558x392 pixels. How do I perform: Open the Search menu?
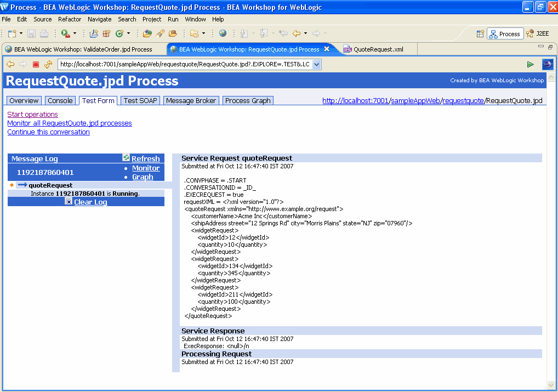click(127, 19)
